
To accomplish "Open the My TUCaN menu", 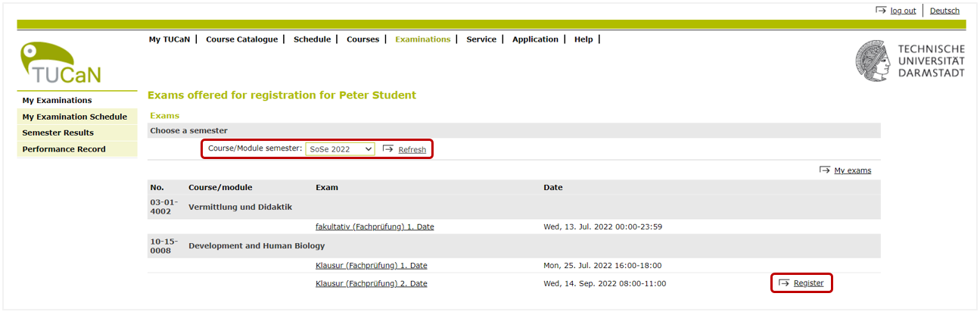I will tap(170, 39).
